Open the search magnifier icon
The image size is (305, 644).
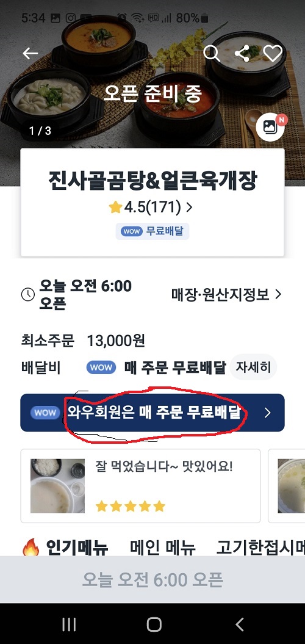pos(212,53)
